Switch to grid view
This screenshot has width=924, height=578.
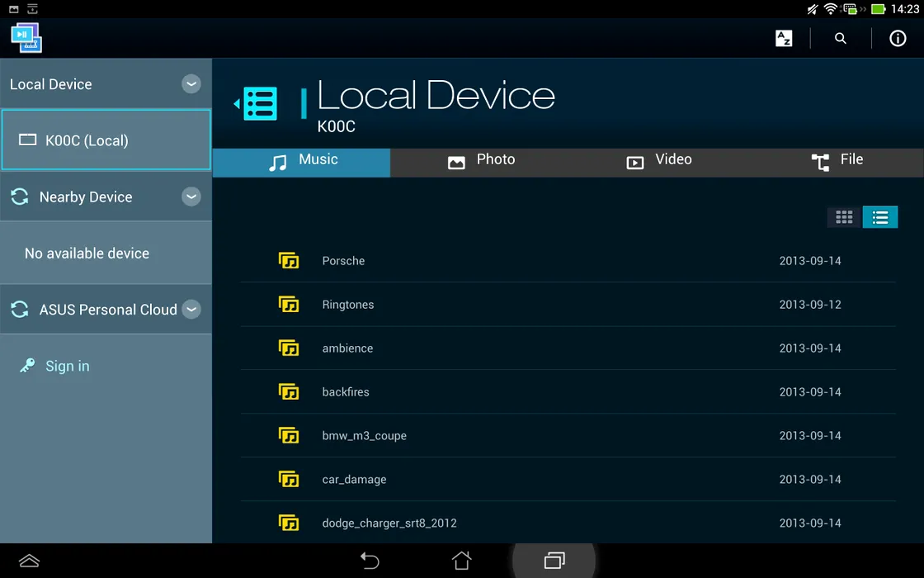coord(844,217)
